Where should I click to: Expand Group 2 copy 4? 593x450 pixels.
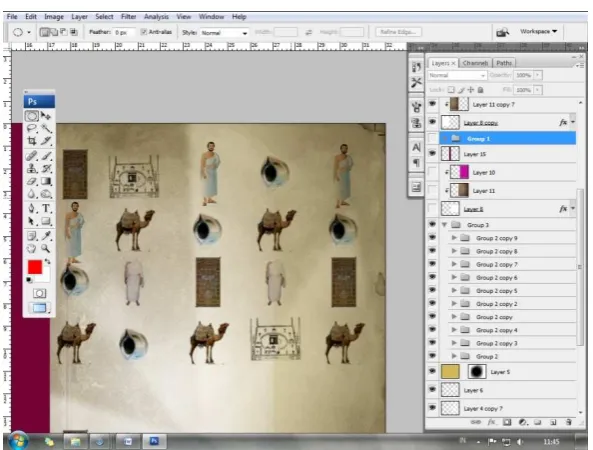tap(454, 330)
